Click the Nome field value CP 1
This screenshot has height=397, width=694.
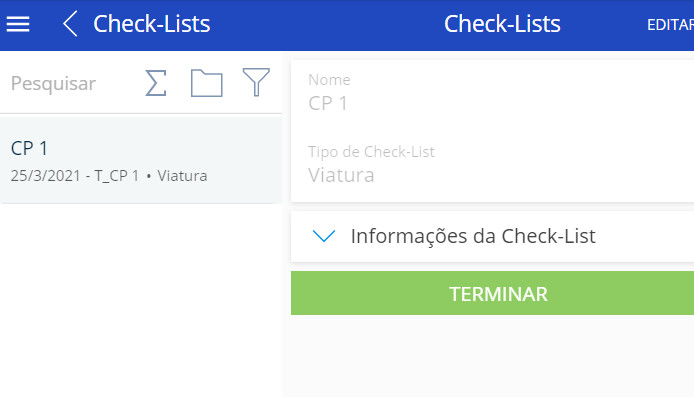(x=328, y=103)
